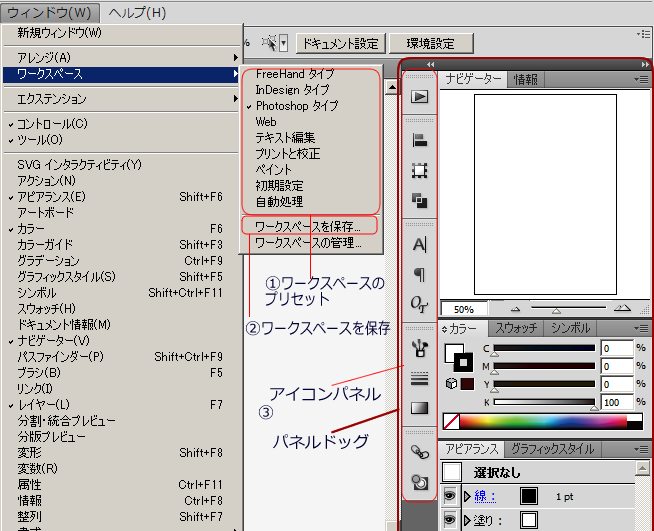Open the Pathfinder panel icon
The height and width of the screenshot is (531, 654).
[419, 201]
